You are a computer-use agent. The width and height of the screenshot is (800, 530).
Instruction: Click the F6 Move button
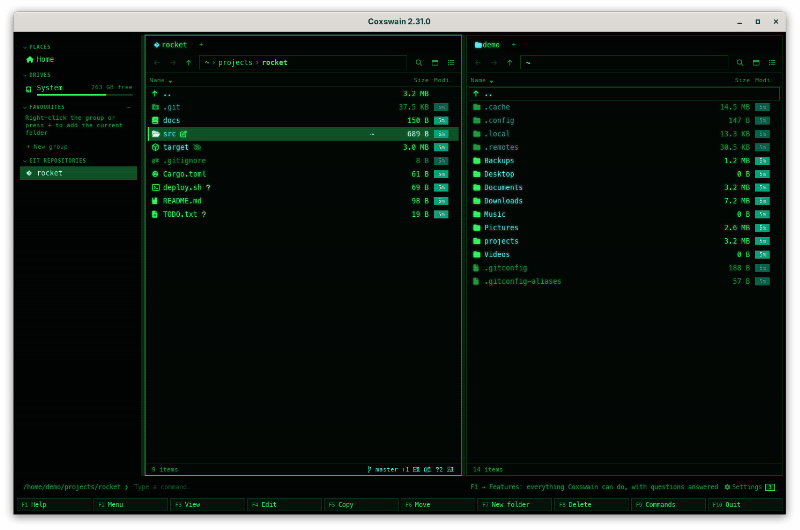[x=438, y=505]
